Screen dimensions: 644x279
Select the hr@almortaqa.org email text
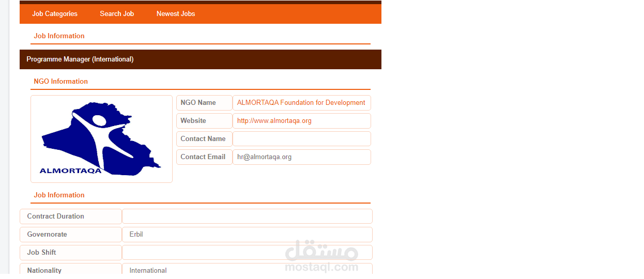264,157
